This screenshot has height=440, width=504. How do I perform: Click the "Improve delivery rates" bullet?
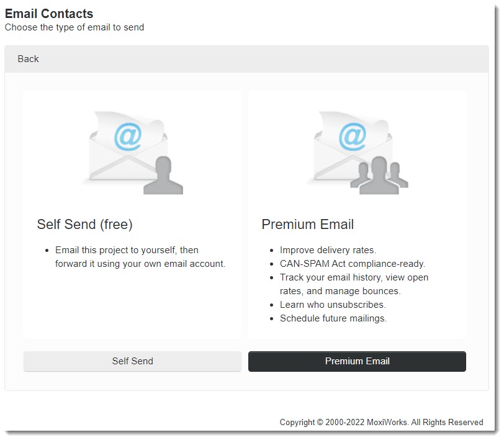coord(328,250)
